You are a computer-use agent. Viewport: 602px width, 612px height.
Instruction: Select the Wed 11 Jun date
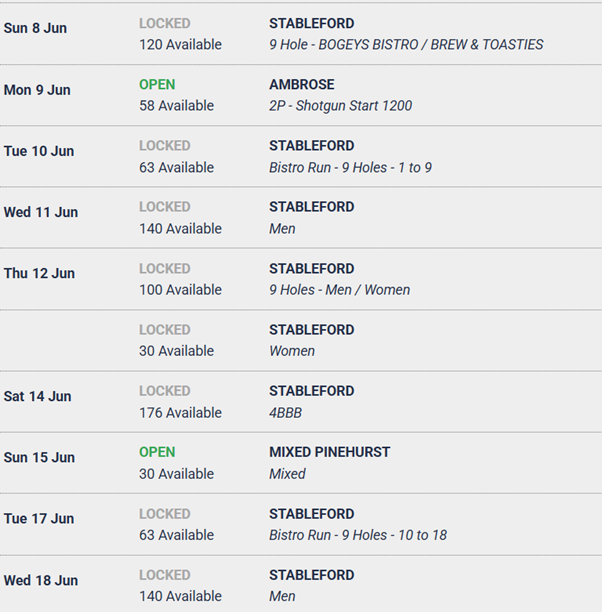pos(41,212)
